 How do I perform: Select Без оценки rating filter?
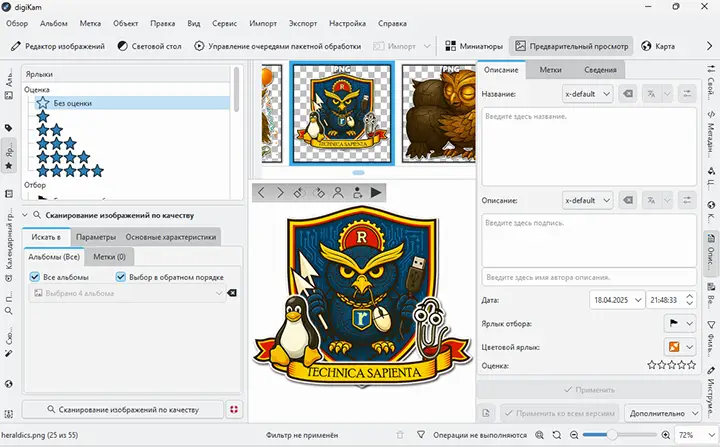click(x=132, y=103)
